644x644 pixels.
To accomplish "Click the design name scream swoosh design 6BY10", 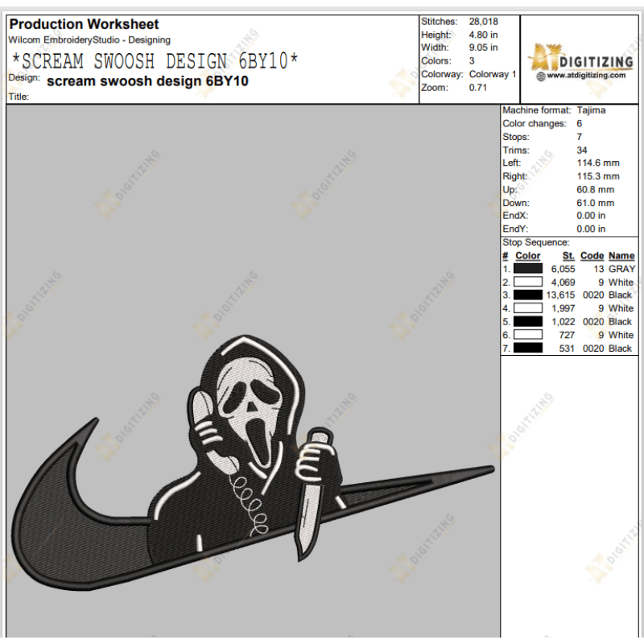I will [x=148, y=81].
